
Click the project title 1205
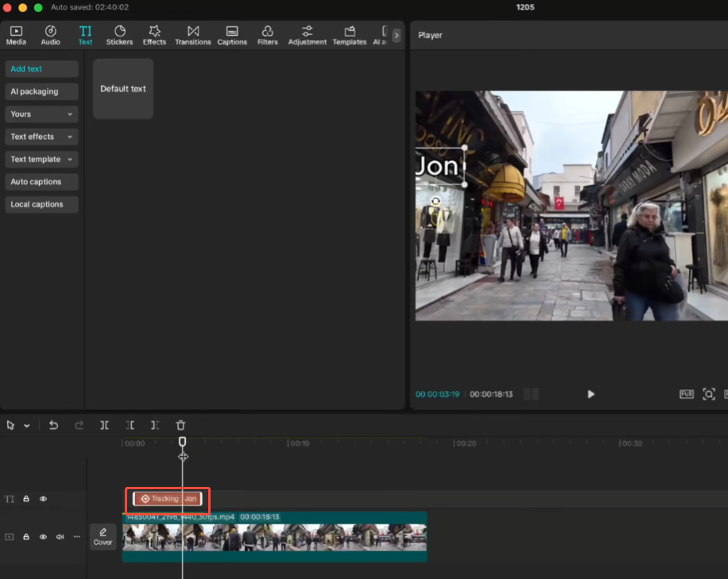525,7
